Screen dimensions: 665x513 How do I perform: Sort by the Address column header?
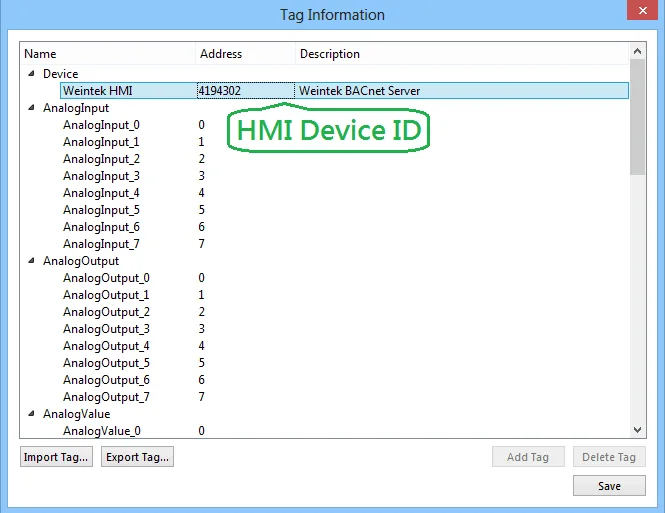tap(245, 54)
